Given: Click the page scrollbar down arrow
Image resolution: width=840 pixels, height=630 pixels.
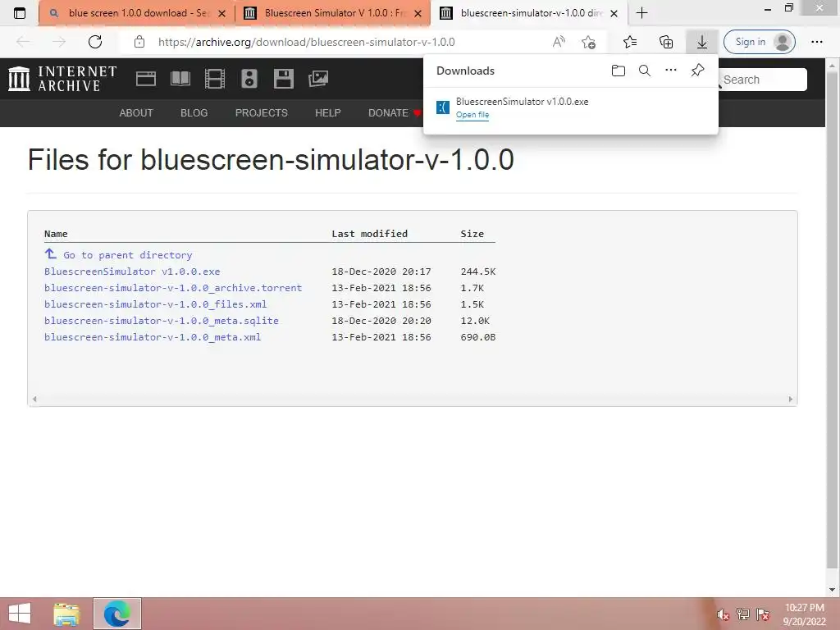Looking at the screenshot, I should pos(832,590).
